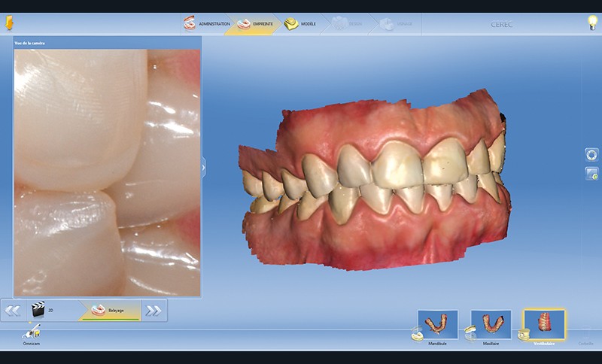Click the yellow system menu arrow icon
602x364 pixels.
pyautogui.click(x=8, y=24)
